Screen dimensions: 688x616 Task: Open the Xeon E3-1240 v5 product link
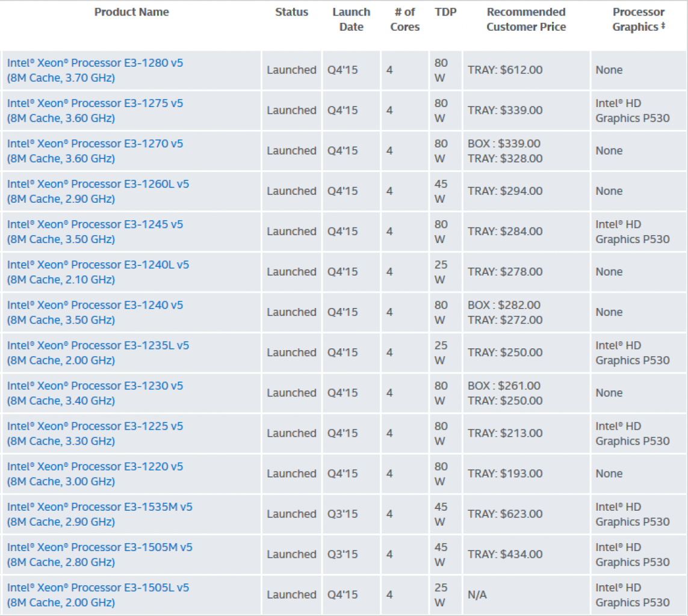[x=95, y=312]
